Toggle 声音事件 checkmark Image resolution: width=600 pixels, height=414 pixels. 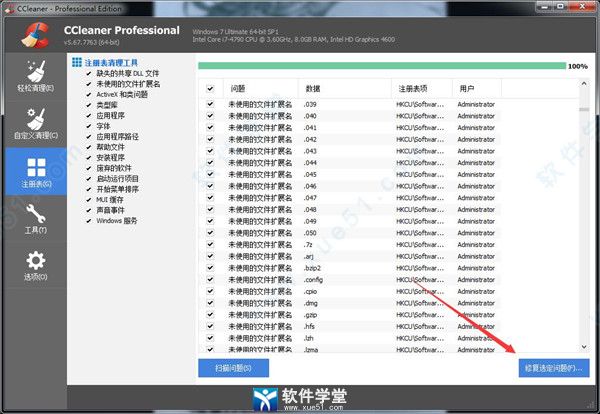[89, 210]
